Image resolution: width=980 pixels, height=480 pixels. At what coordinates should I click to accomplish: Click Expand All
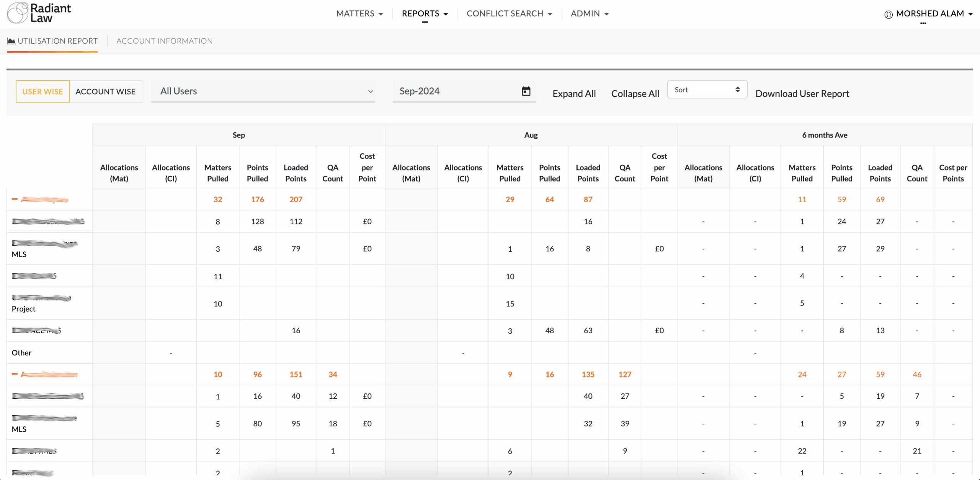pyautogui.click(x=574, y=93)
